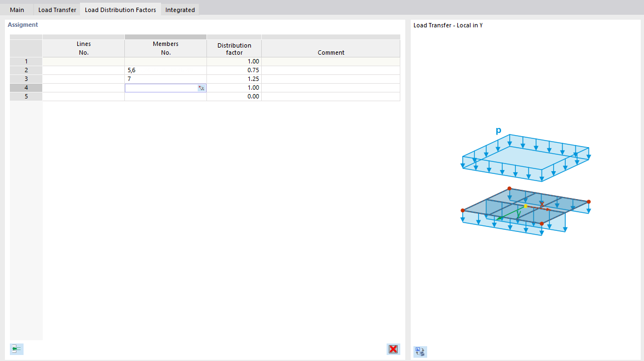Open the Load Transfer tab
The image size is (644, 361).
coord(57,10)
